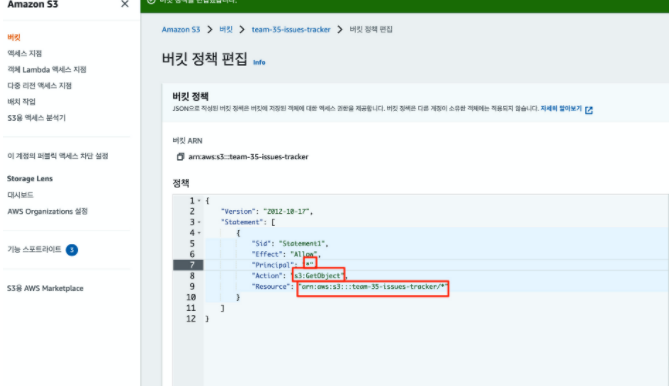Image resolution: width=669 pixels, height=388 pixels.
Task: Open AWS Organizations 설정 link
Action: (x=47, y=211)
